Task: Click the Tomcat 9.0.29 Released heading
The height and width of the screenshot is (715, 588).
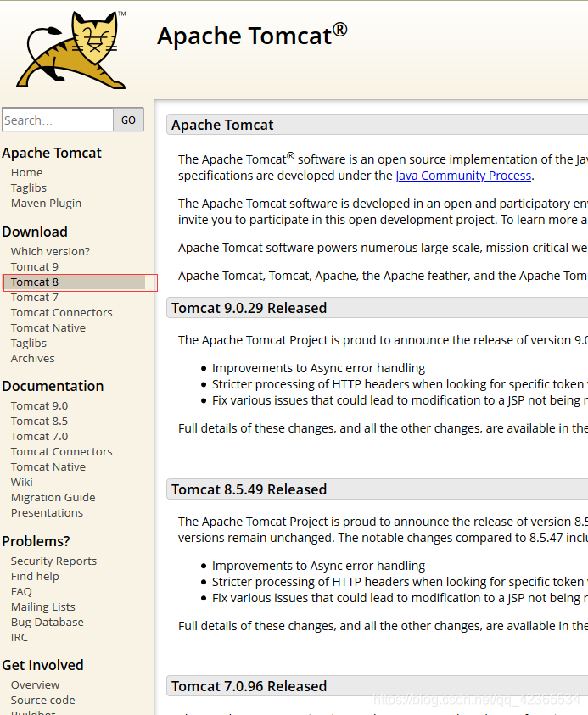Action: pos(249,308)
